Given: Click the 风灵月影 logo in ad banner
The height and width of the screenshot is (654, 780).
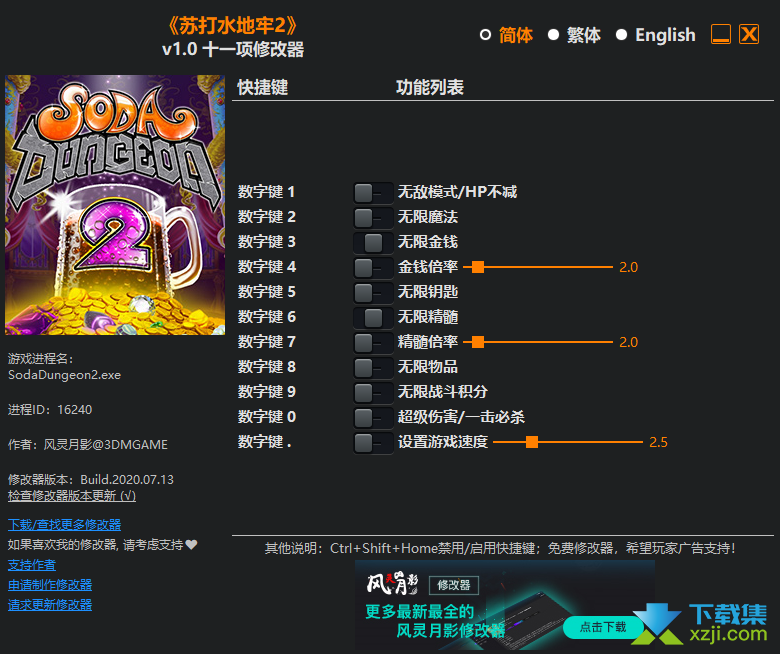Looking at the screenshot, I should tap(392, 584).
